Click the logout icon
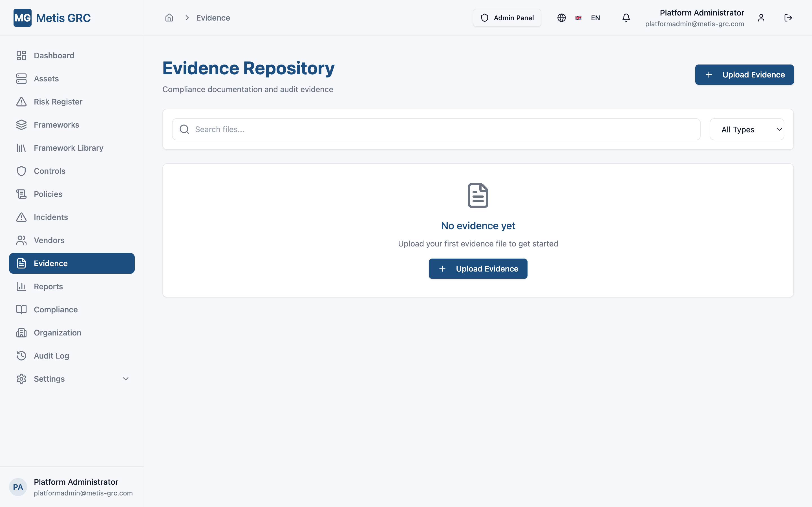The height and width of the screenshot is (507, 812). pyautogui.click(x=788, y=18)
